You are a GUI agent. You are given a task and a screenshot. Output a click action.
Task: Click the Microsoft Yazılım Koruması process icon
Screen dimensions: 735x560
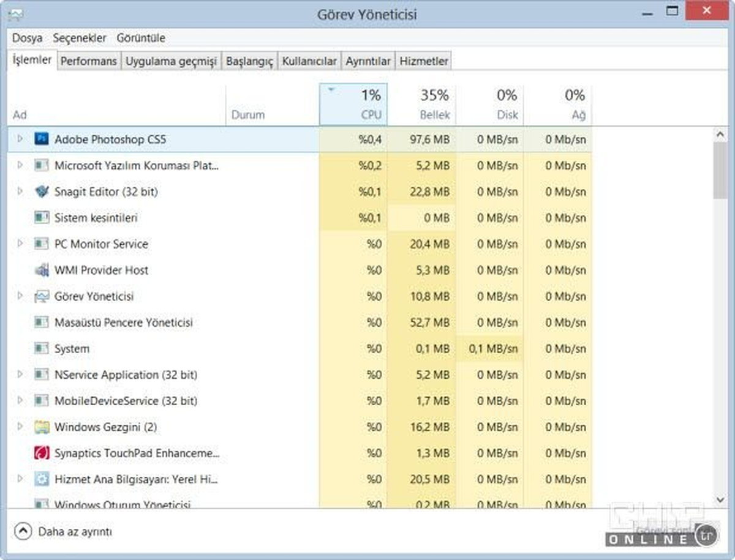click(42, 165)
